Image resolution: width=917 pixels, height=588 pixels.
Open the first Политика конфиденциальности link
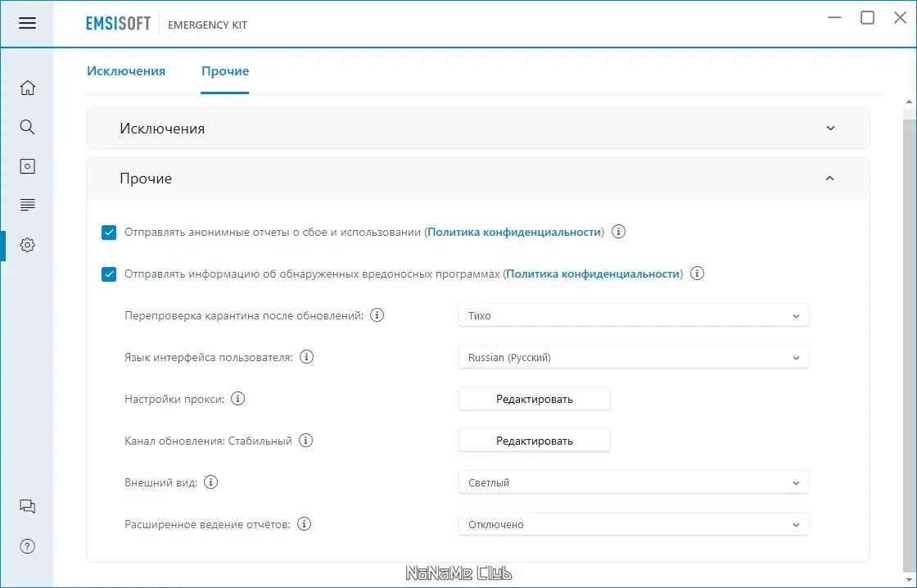click(514, 233)
